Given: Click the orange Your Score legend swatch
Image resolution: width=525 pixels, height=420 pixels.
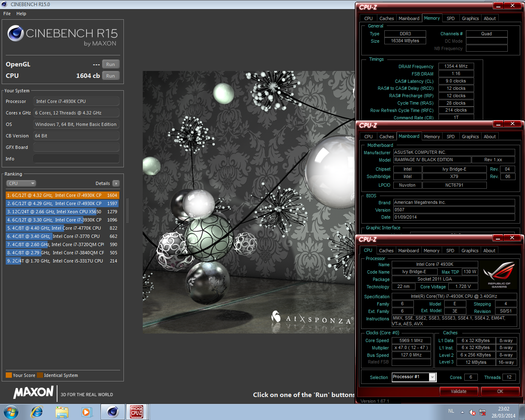Looking at the screenshot, I should click(x=9, y=375).
